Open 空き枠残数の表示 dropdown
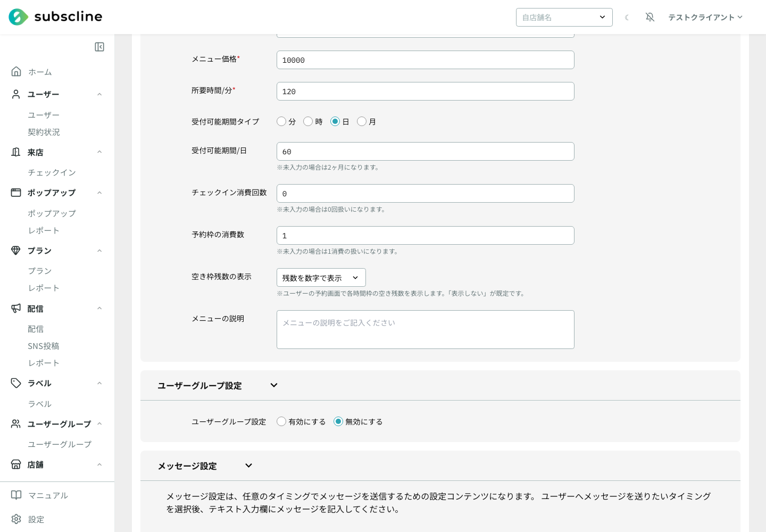 coord(321,278)
